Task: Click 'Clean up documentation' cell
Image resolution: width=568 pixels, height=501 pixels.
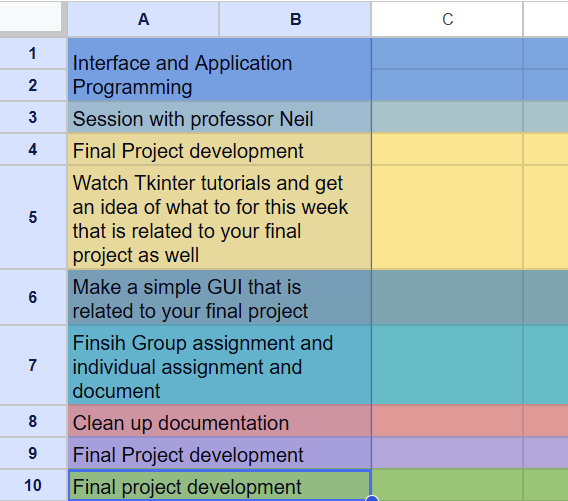Action: click(x=220, y=421)
